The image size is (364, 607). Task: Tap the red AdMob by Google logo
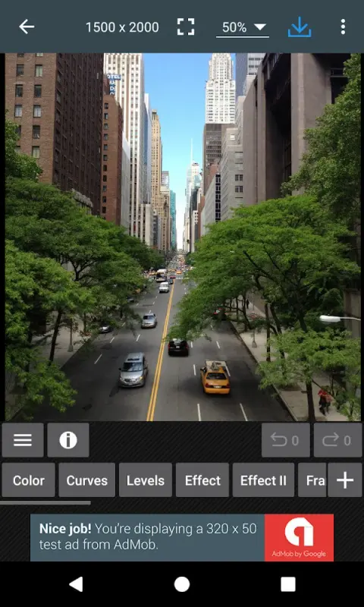[299, 537]
